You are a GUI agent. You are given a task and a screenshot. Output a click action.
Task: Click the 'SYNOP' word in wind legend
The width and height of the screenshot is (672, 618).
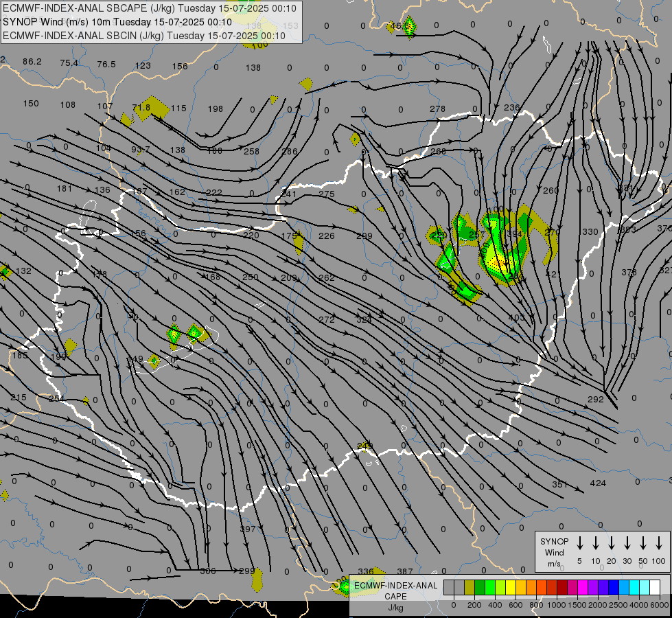coord(554,541)
